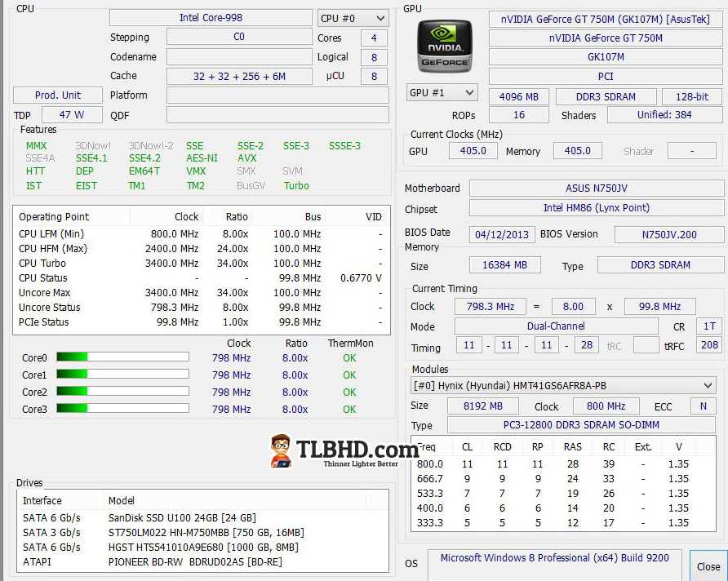Click the Core0 usage bar
The width and height of the screenshot is (728, 581).
pyautogui.click(x=122, y=357)
